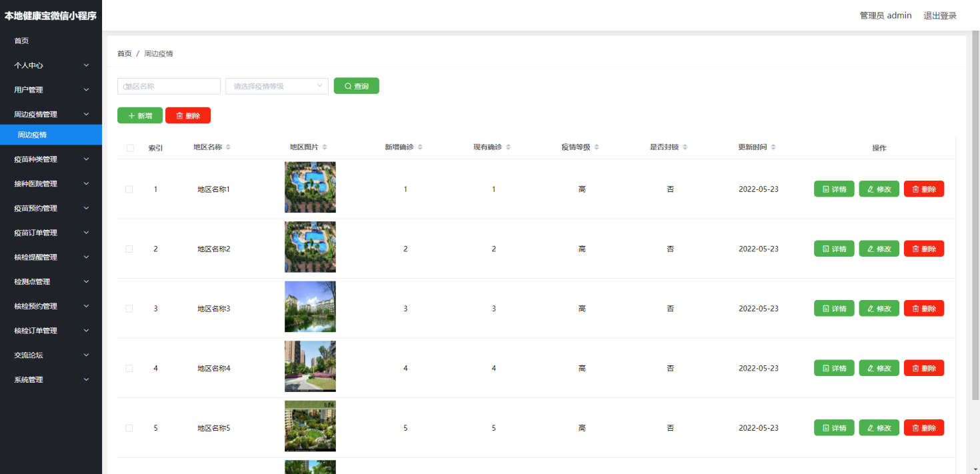Expand 个人中心 sidebar menu
Viewport: 980px width, 474px height.
[x=51, y=65]
